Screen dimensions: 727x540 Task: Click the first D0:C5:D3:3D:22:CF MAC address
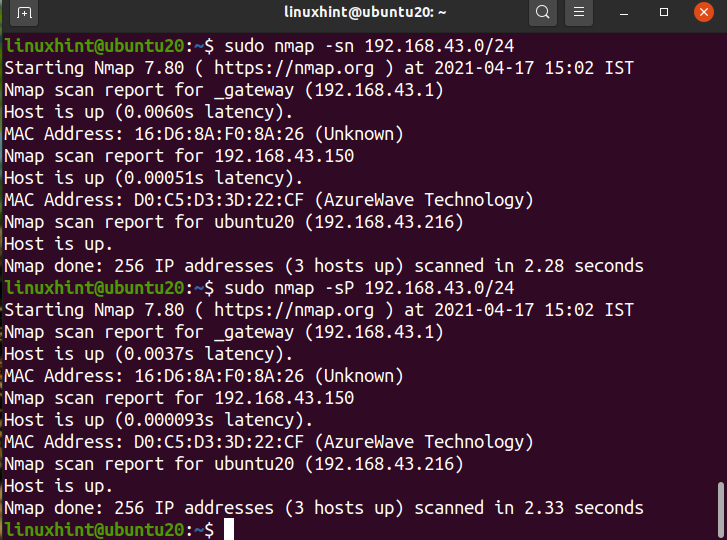point(219,200)
